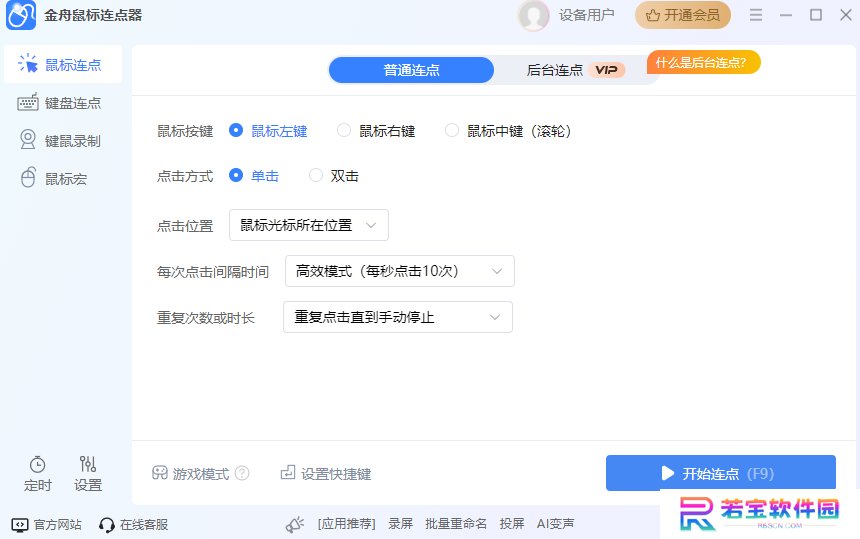
Task: Select the 鼠标左键 radio button
Action: click(x=236, y=130)
